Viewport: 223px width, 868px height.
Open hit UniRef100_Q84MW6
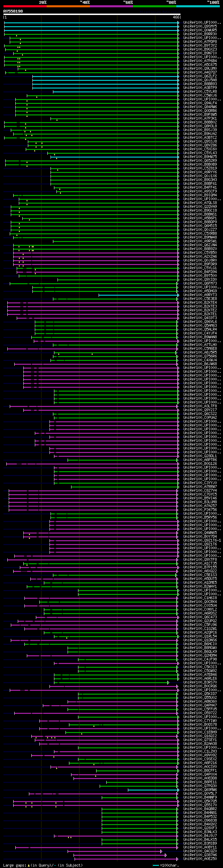200,107
